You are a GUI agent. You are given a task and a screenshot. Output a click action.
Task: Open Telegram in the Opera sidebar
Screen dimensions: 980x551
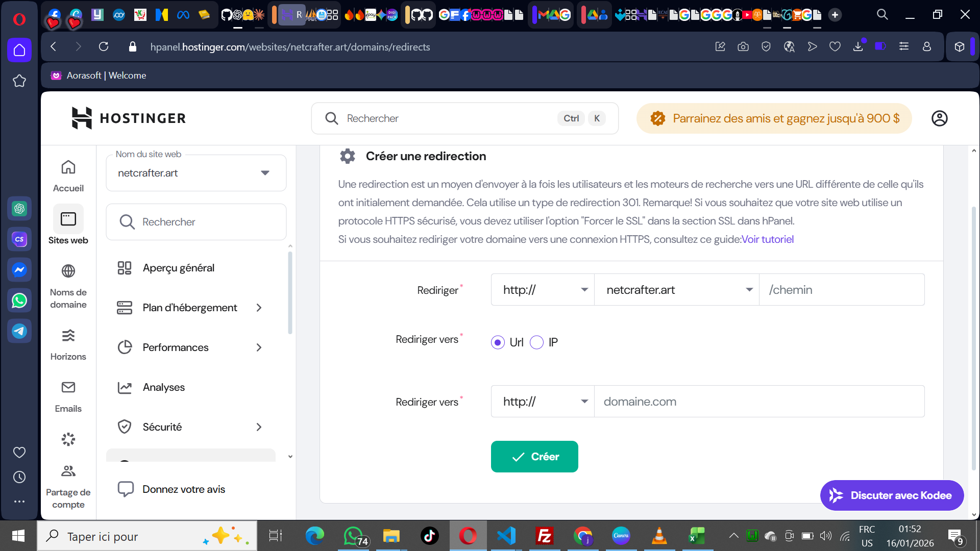click(19, 331)
